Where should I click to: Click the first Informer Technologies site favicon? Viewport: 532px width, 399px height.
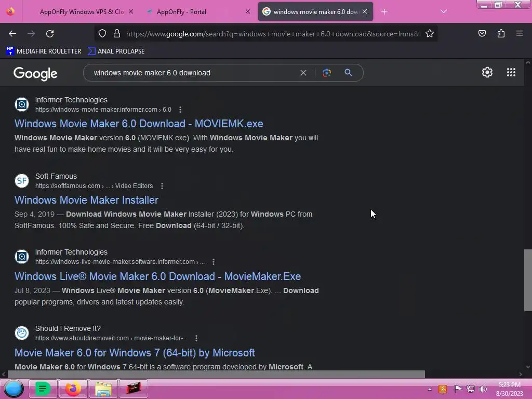click(22, 104)
